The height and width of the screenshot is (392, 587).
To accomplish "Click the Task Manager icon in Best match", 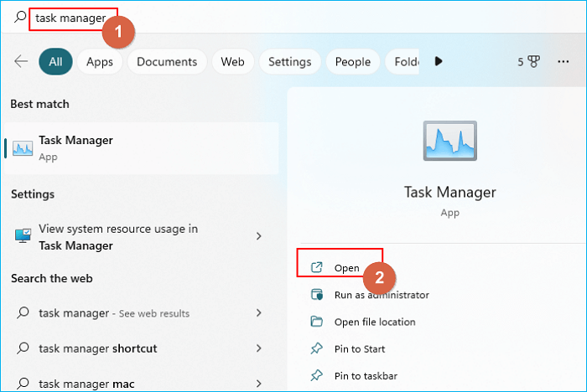I will coord(23,148).
